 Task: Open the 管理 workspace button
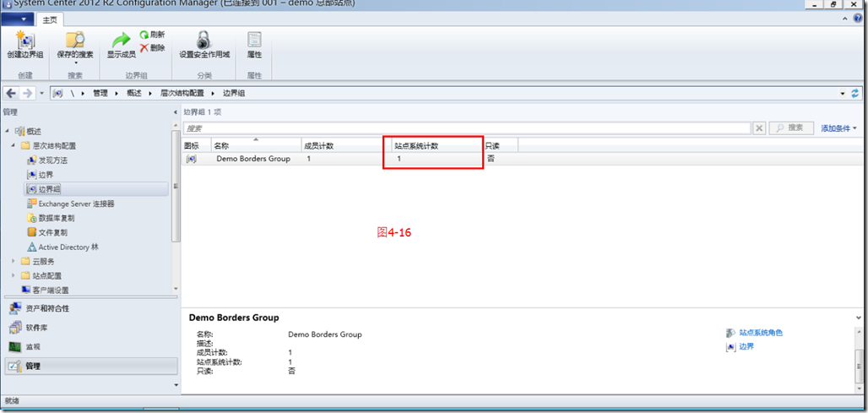pyautogui.click(x=91, y=366)
